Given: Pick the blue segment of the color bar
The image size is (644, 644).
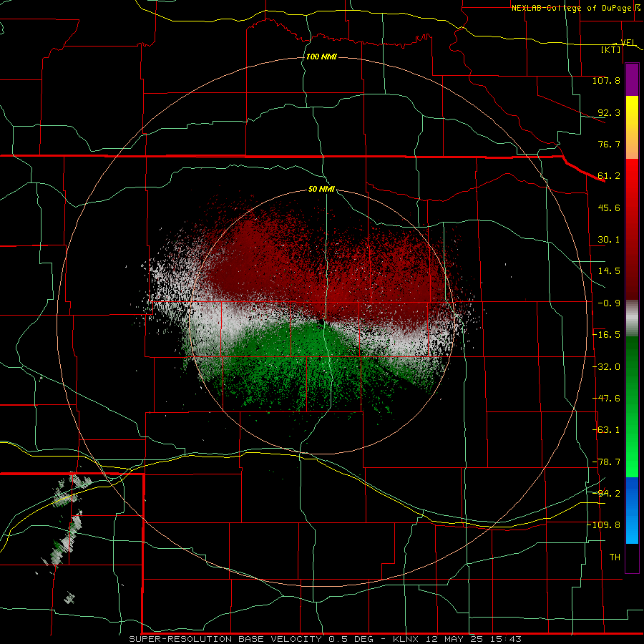Looking at the screenshot, I should pyautogui.click(x=632, y=510).
